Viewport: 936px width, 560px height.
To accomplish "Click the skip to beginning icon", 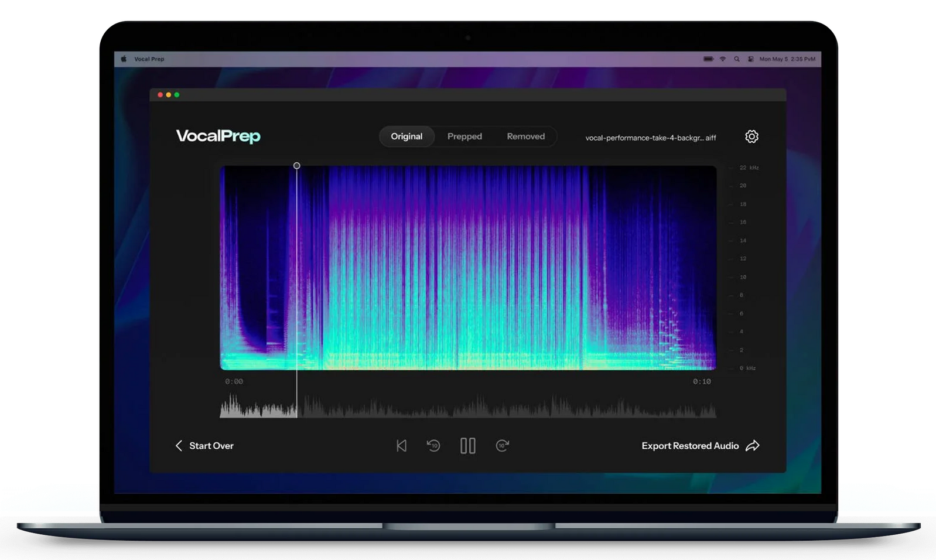I will tap(401, 446).
